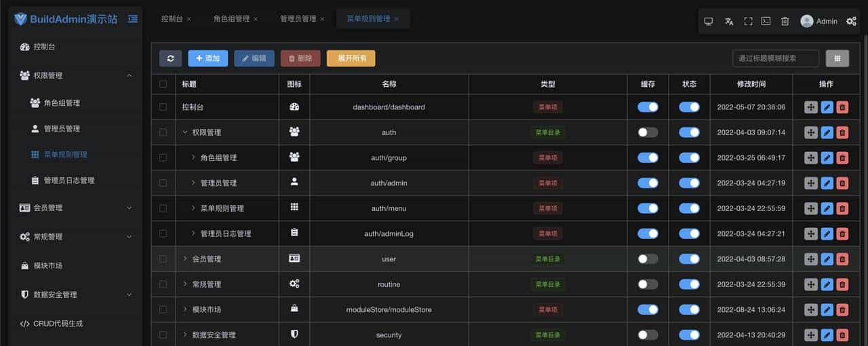Toggle status switch for auth/group row
The width and height of the screenshot is (868, 346).
(x=689, y=157)
